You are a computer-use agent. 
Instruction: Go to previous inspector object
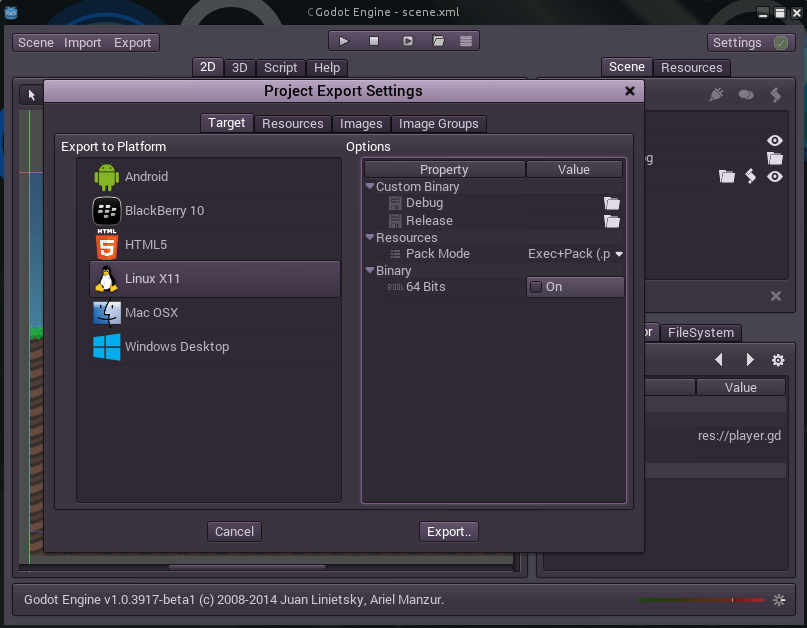tap(719, 360)
